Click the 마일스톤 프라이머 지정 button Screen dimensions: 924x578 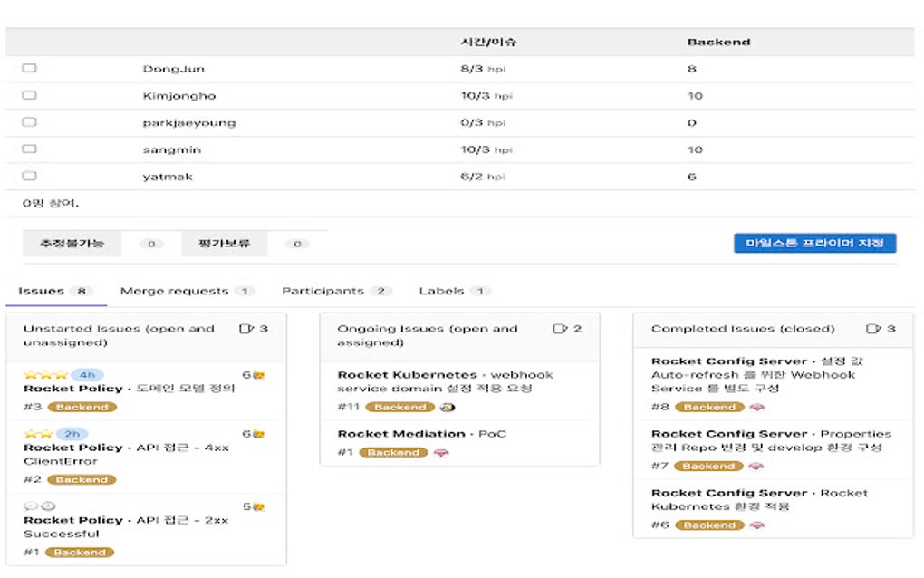[813, 243]
